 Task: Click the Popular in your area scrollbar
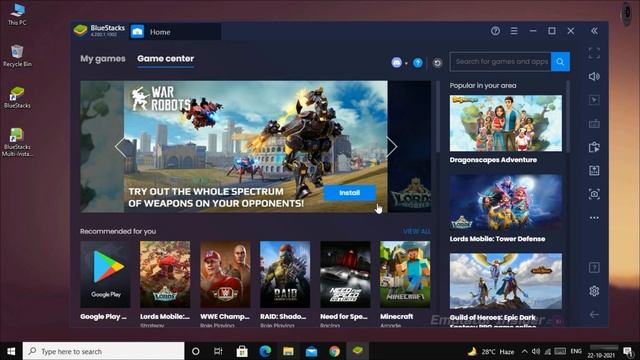click(x=567, y=118)
